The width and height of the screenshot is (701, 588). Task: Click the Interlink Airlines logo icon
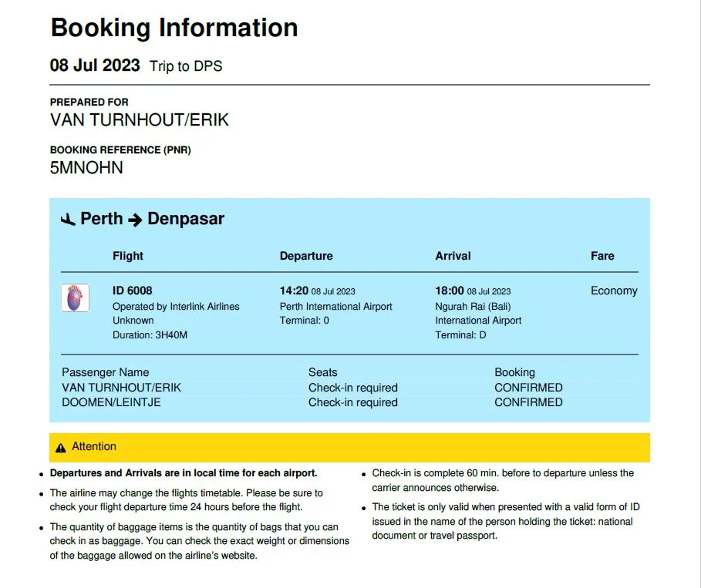click(x=75, y=298)
